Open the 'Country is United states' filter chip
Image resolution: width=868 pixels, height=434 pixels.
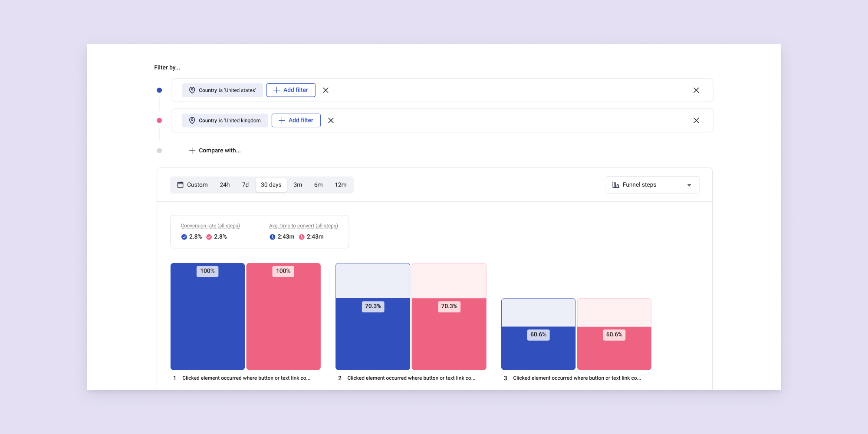(x=222, y=90)
